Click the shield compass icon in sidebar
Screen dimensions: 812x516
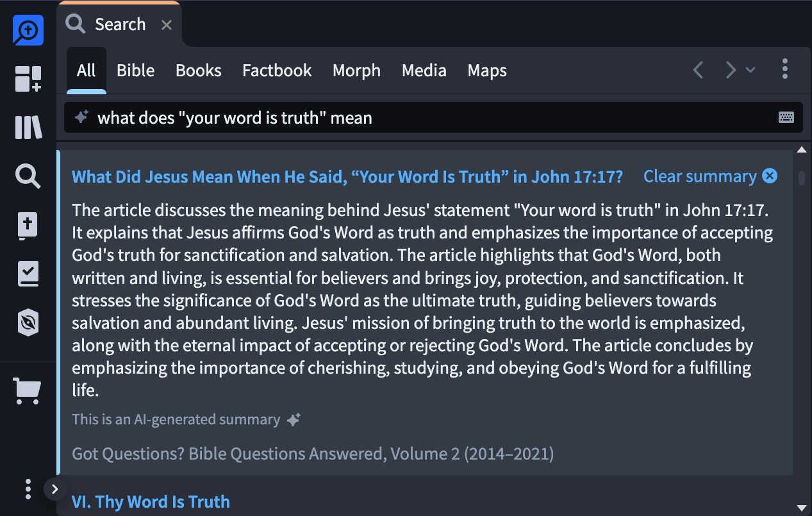tap(28, 322)
